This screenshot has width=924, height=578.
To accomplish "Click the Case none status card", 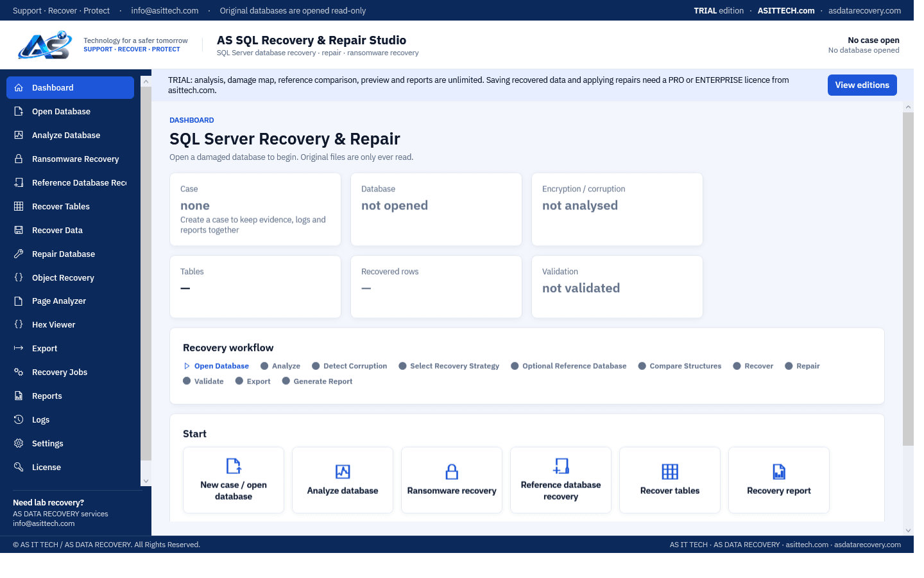I will click(x=255, y=209).
